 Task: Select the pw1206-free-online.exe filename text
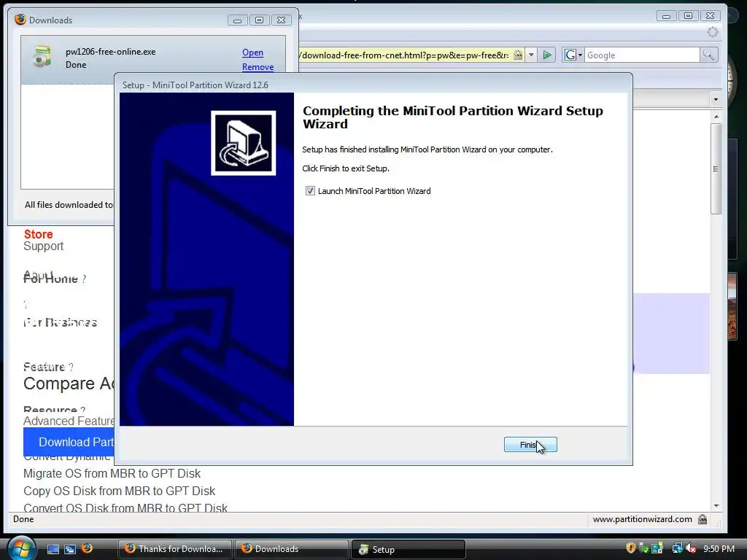111,52
